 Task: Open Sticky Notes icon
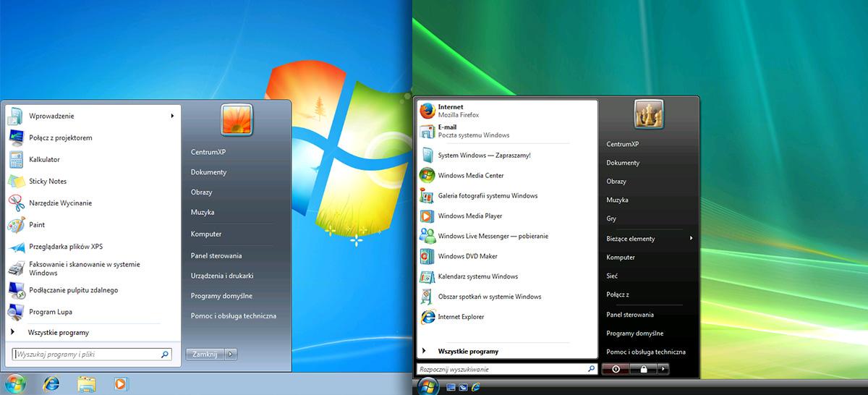pos(16,181)
